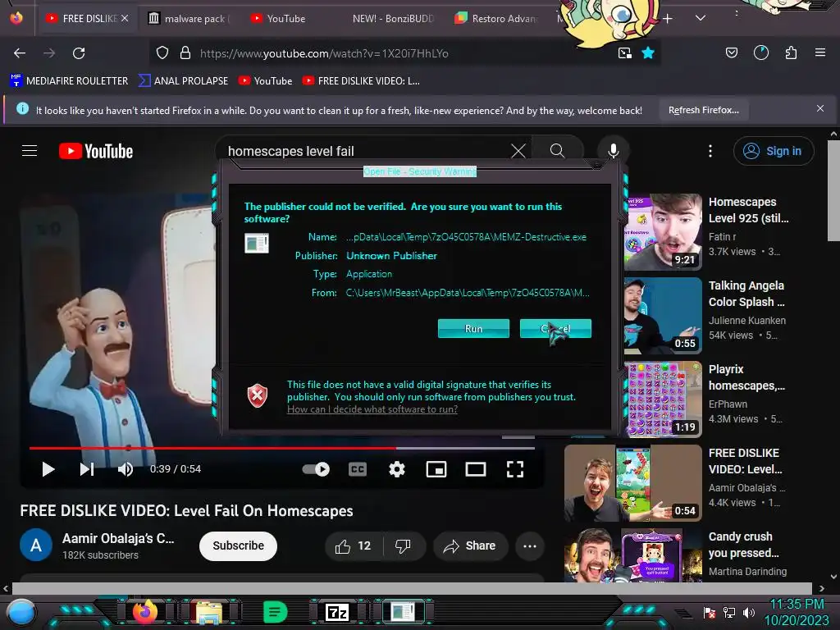This screenshot has width=840, height=630.
Task: Subscribe to Aamir Obalaja's channel
Action: [x=238, y=546]
